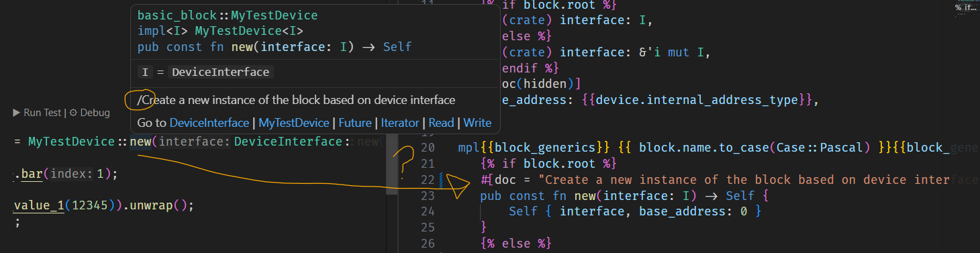This screenshot has height=253, width=980.
Task: Click line number 20 in gutter
Action: (428, 148)
